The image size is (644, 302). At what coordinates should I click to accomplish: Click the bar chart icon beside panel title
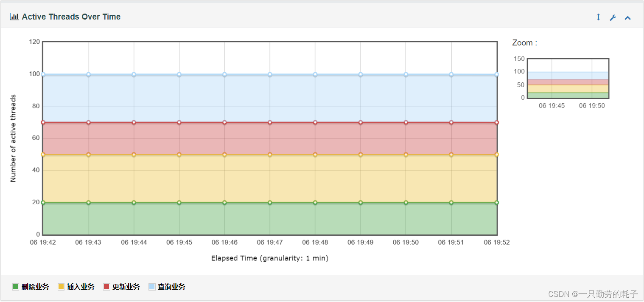pyautogui.click(x=14, y=17)
